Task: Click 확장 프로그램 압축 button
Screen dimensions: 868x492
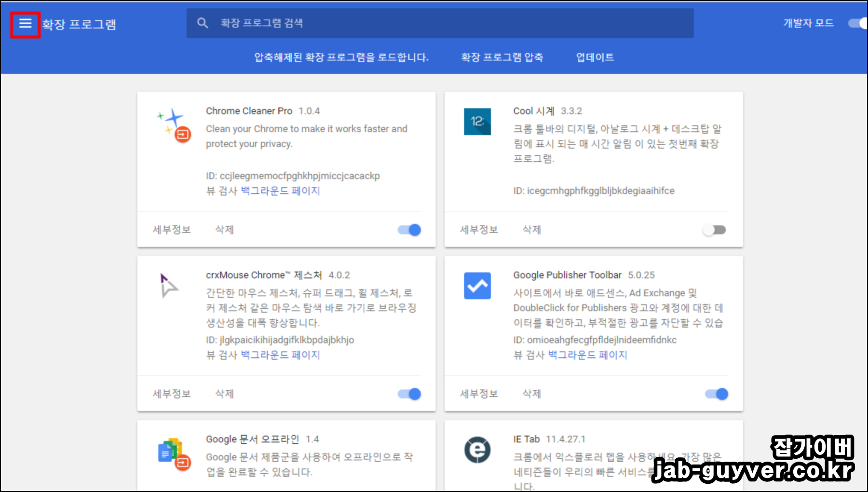Action: (502, 57)
